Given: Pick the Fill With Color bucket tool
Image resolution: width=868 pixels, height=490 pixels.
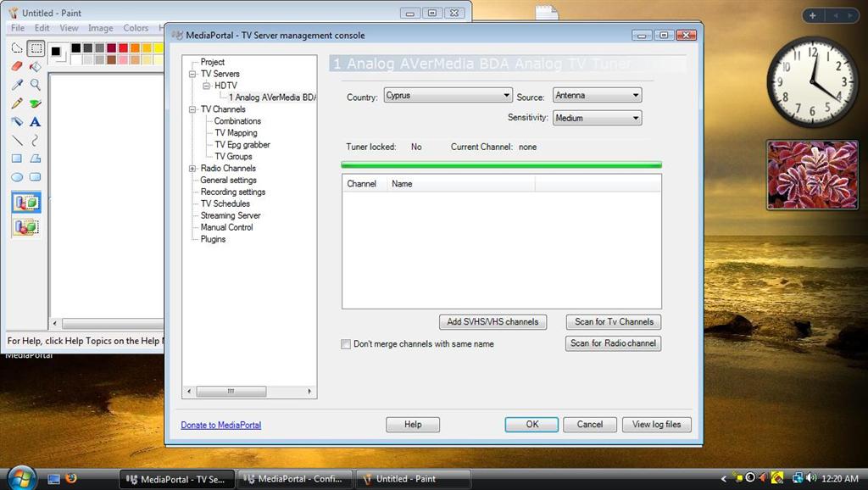Looking at the screenshot, I should click(x=36, y=66).
